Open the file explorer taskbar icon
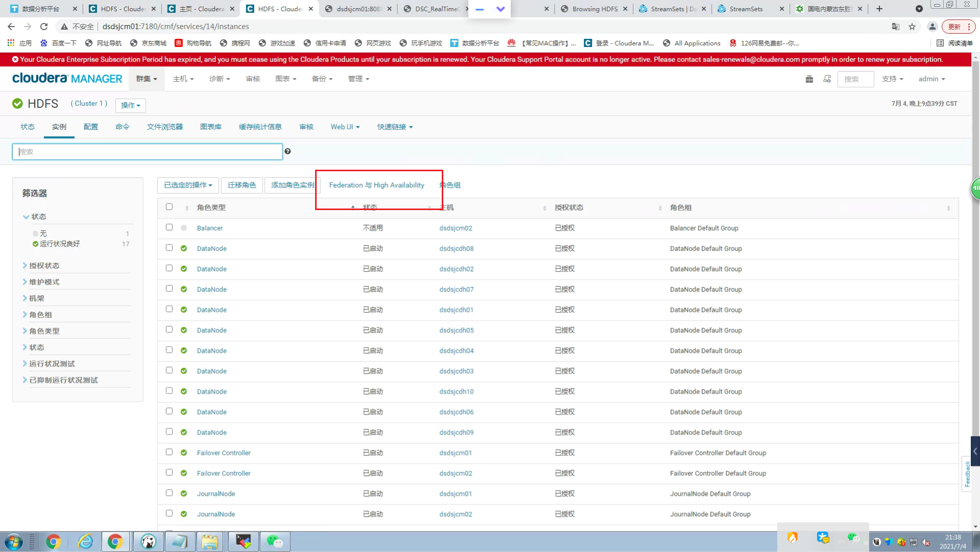Image resolution: width=980 pixels, height=552 pixels. point(209,541)
